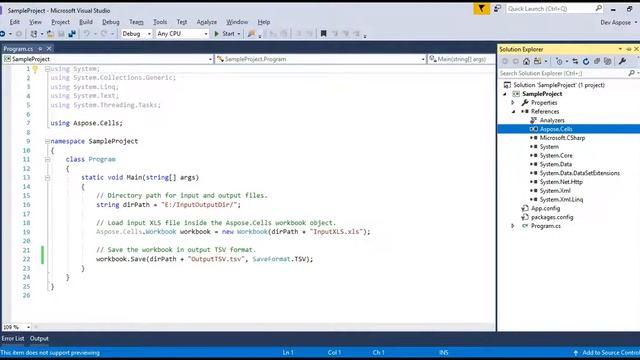
Task: Open the Build menu
Action: (86, 22)
